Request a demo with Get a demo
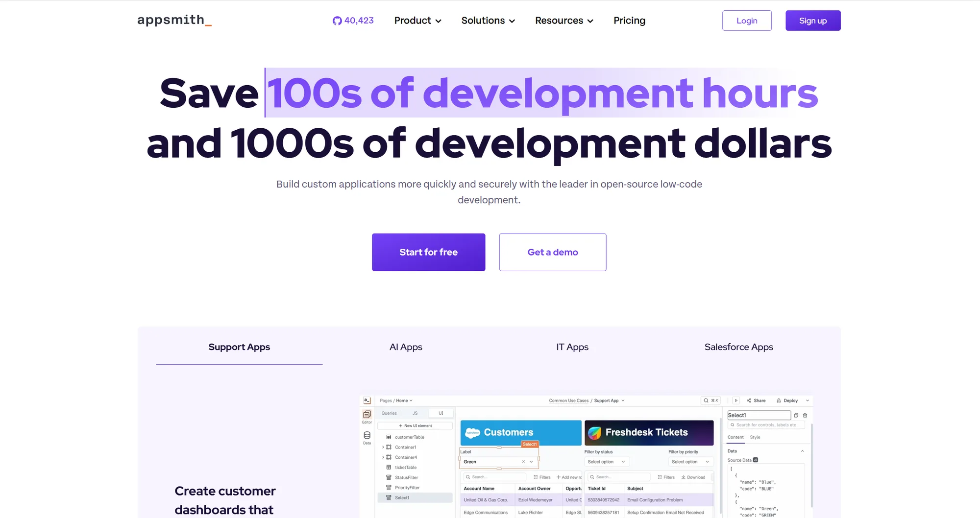This screenshot has width=980, height=518. [x=553, y=252]
